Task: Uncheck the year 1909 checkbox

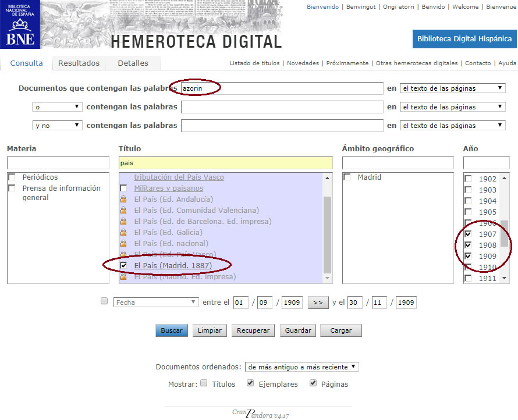Action: coord(468,256)
